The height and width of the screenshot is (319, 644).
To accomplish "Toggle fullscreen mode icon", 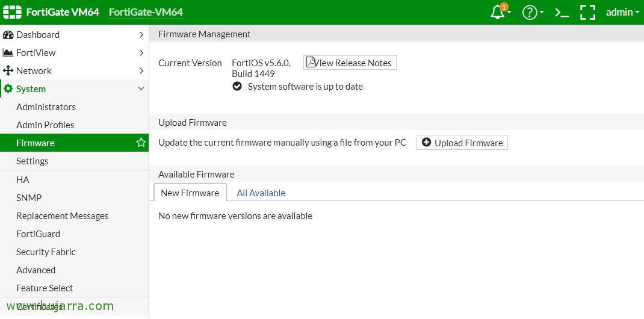I will 587,12.
